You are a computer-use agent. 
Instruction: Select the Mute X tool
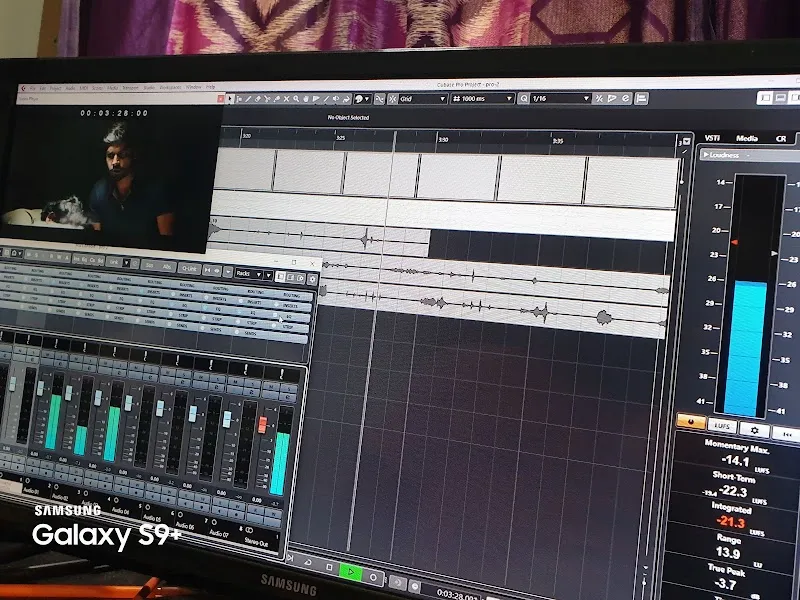coord(286,98)
